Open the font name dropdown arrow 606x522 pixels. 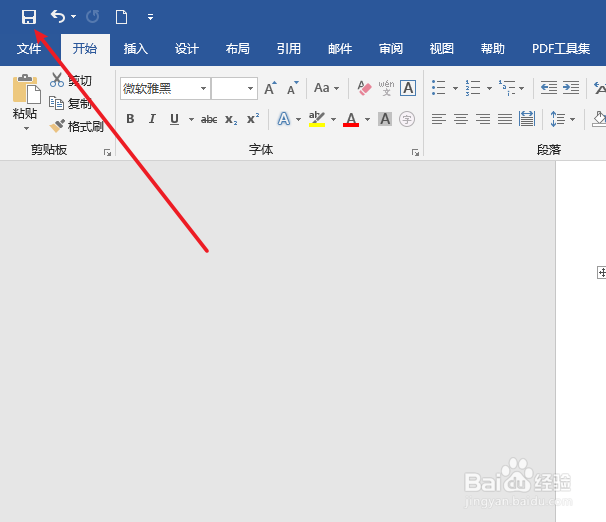click(x=203, y=89)
